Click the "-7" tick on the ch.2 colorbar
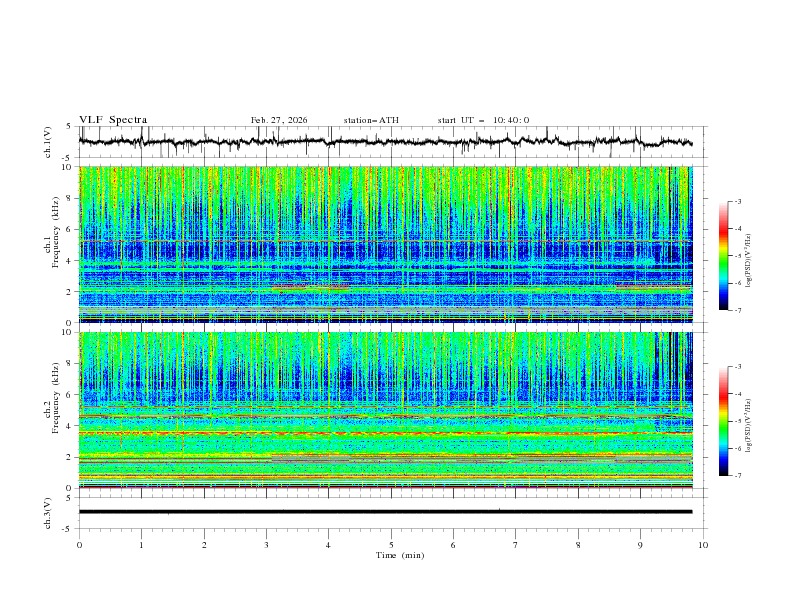 pos(737,475)
